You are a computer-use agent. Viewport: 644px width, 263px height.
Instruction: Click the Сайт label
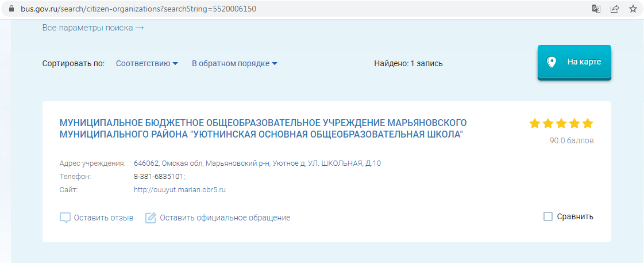[68, 190]
